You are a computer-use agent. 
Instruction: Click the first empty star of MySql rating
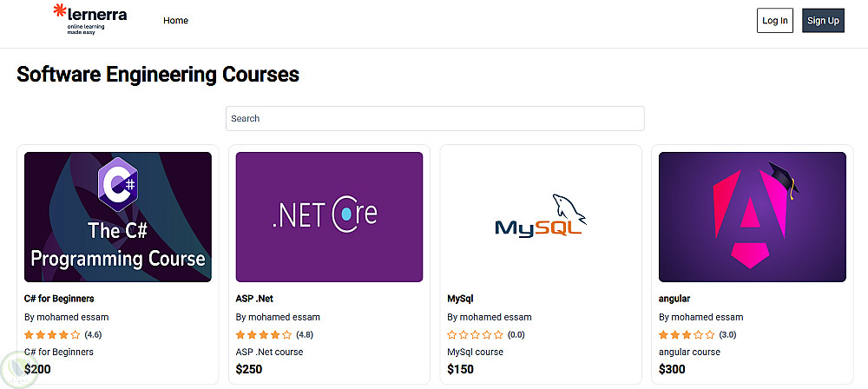[452, 334]
